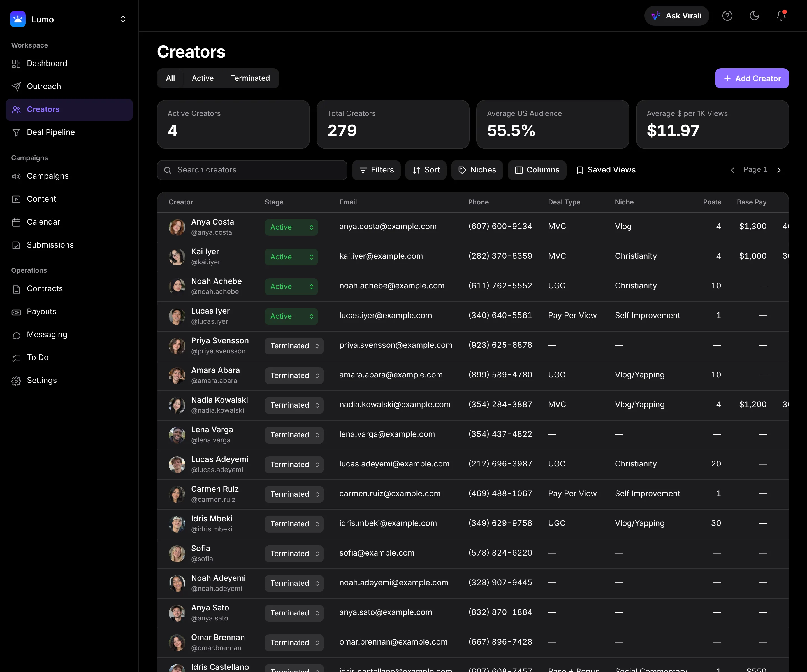The width and height of the screenshot is (807, 672).
Task: Go to Outreach in sidebar
Action: [x=69, y=87]
